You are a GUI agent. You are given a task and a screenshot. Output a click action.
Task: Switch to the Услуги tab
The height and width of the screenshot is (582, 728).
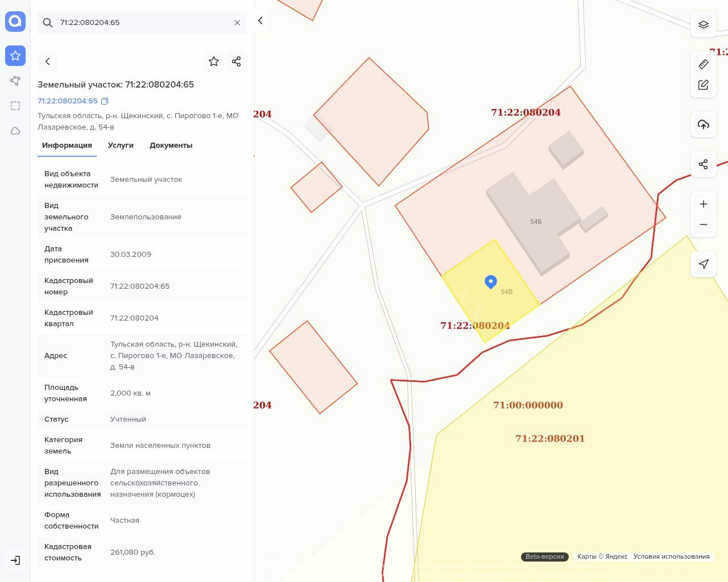click(x=121, y=145)
